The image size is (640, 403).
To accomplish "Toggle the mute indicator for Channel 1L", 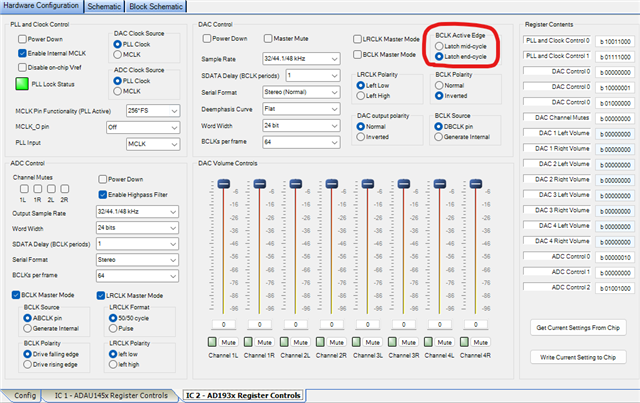I will [x=212, y=342].
